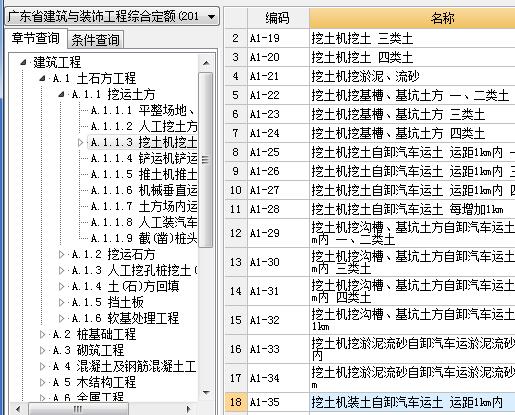Select A.1.1.8 人工装汽车 tree item
515x415 pixels.
(x=144, y=222)
